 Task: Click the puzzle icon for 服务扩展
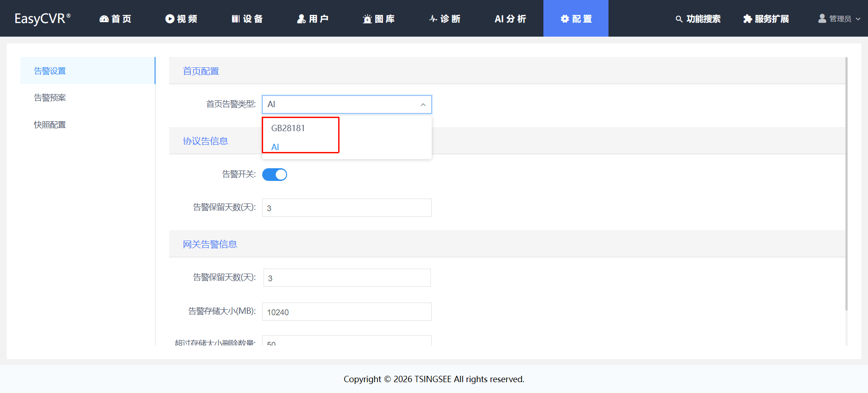tap(748, 19)
